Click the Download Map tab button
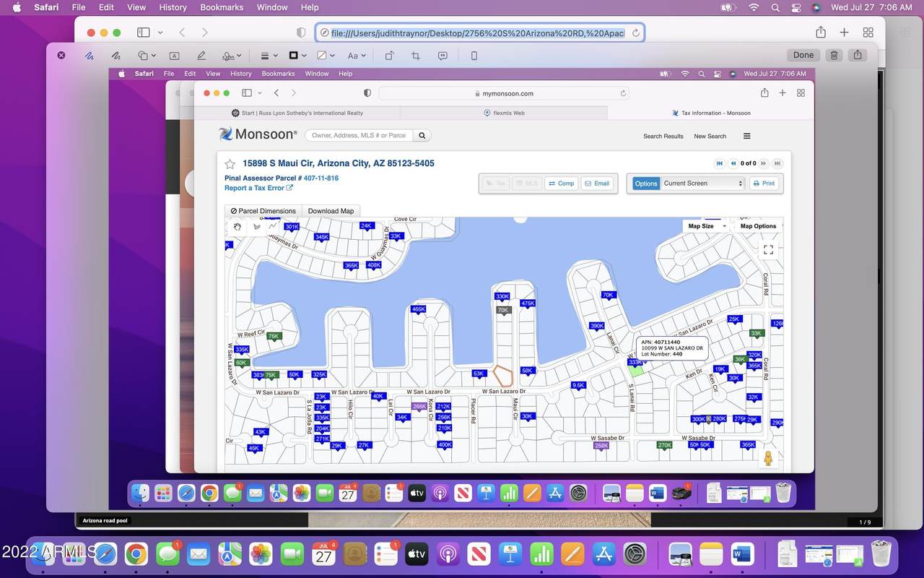Screen dimensions: 924x578 click(x=331, y=211)
